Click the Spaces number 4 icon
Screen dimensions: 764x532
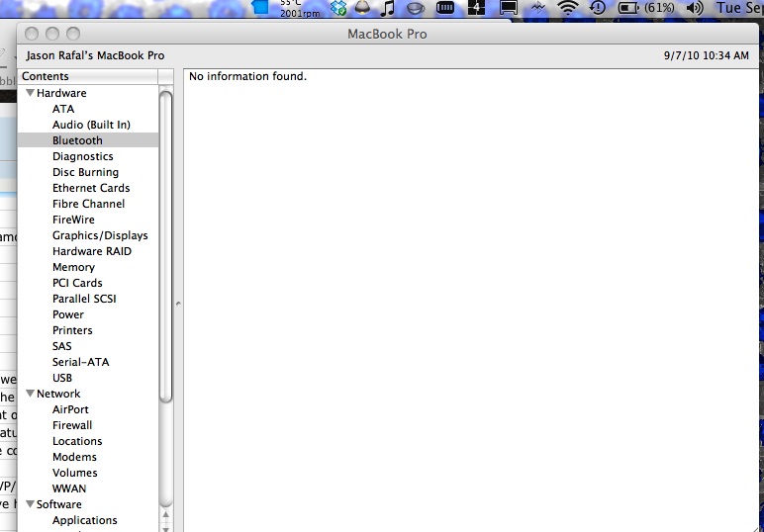tap(476, 7)
